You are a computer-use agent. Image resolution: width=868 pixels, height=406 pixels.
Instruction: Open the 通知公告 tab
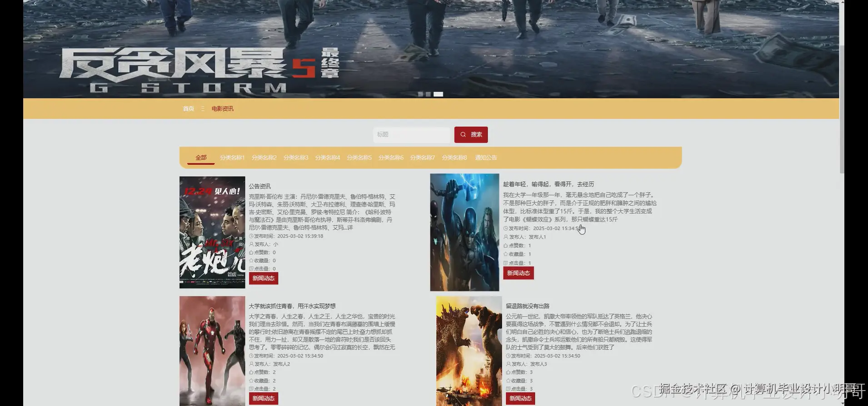[486, 158]
